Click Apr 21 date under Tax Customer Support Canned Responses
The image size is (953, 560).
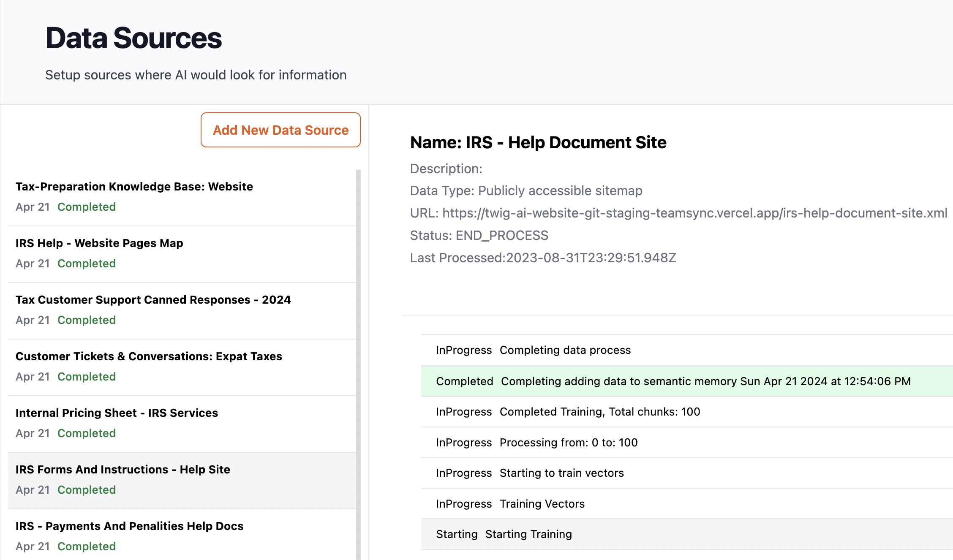(x=33, y=320)
